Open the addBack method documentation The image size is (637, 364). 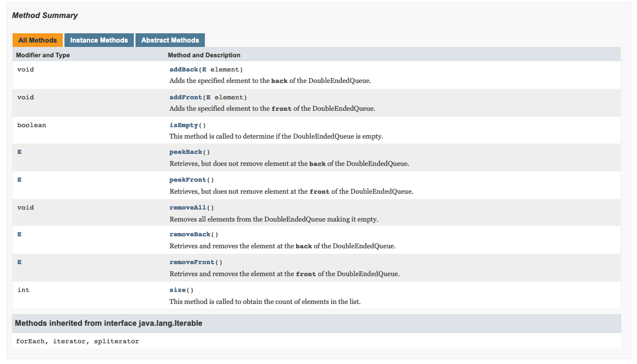(182, 69)
